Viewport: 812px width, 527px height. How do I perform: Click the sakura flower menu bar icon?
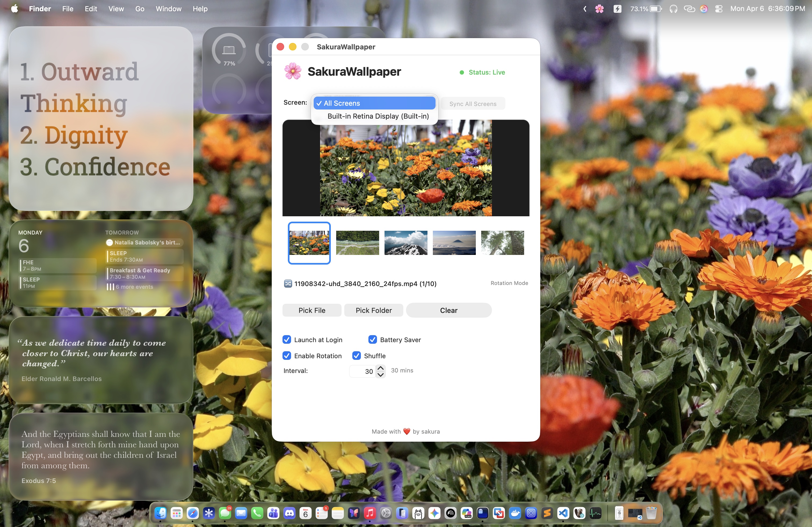click(599, 9)
